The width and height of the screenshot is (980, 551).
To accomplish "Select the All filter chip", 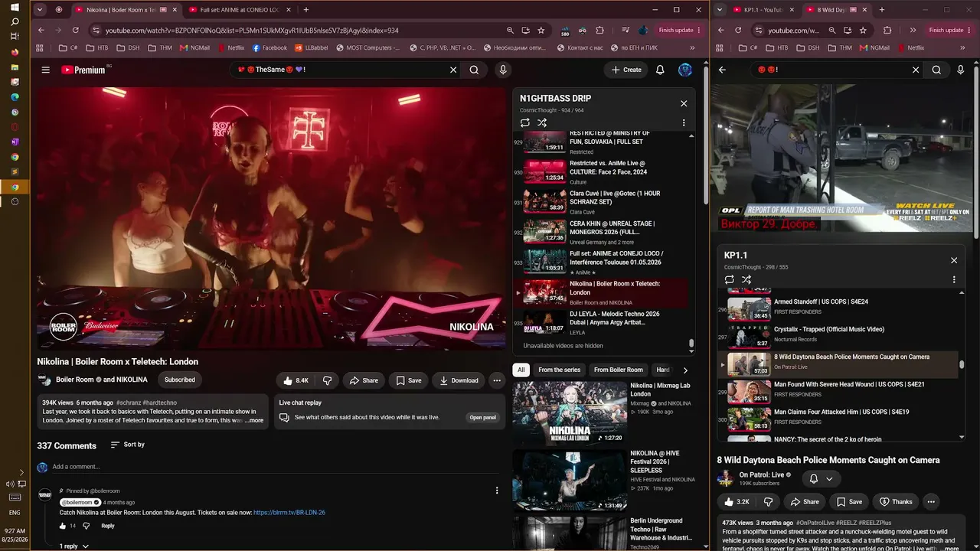I will [521, 370].
